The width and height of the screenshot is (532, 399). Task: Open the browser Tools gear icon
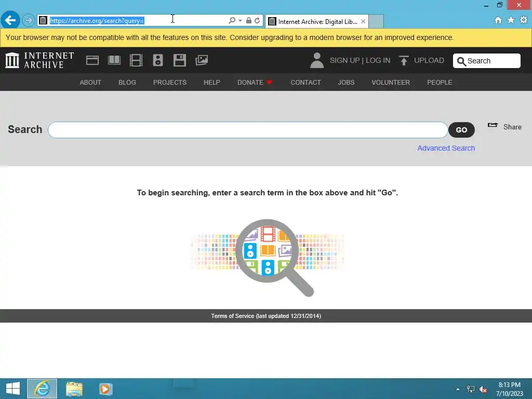524,20
